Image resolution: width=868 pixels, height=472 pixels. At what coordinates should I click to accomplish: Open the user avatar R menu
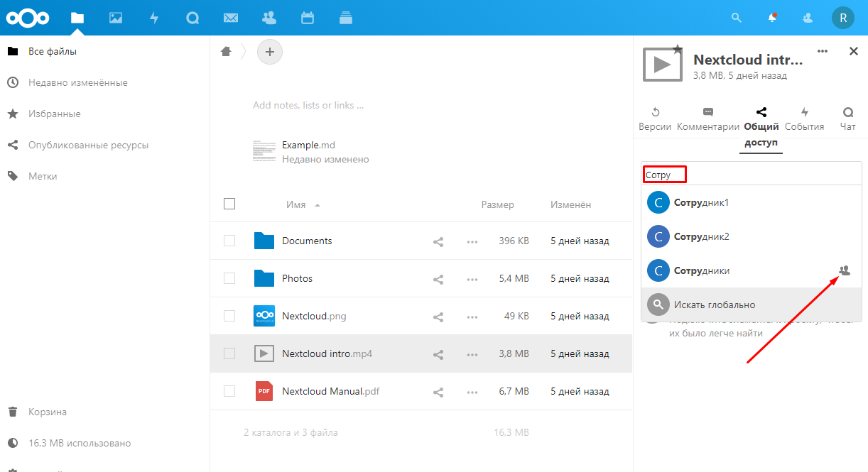tap(843, 18)
